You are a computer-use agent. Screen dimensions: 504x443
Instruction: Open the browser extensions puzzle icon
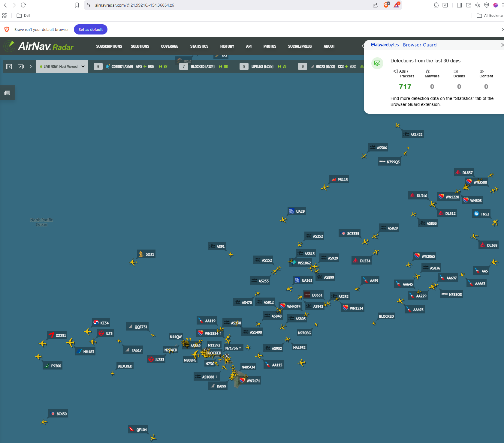[x=436, y=5]
